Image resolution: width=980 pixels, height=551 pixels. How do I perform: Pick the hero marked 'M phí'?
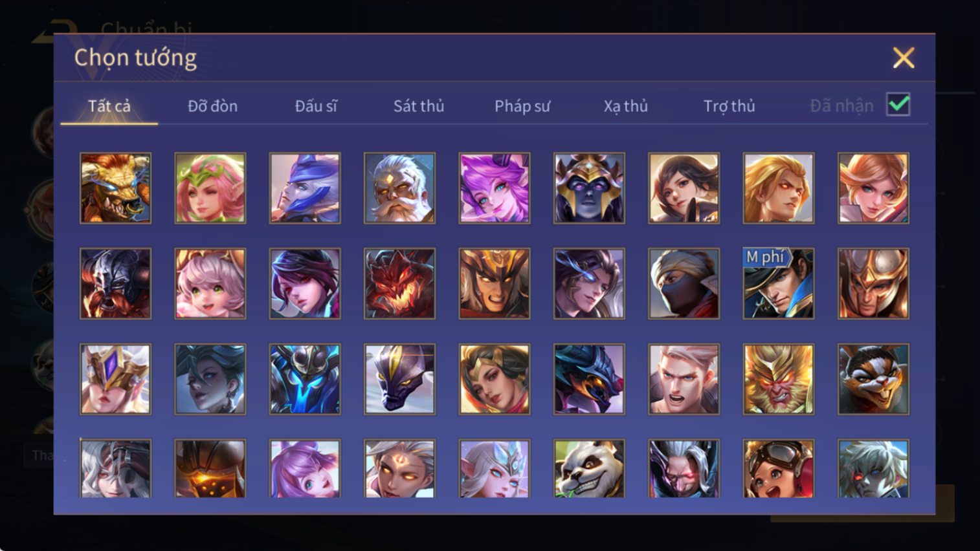point(778,283)
